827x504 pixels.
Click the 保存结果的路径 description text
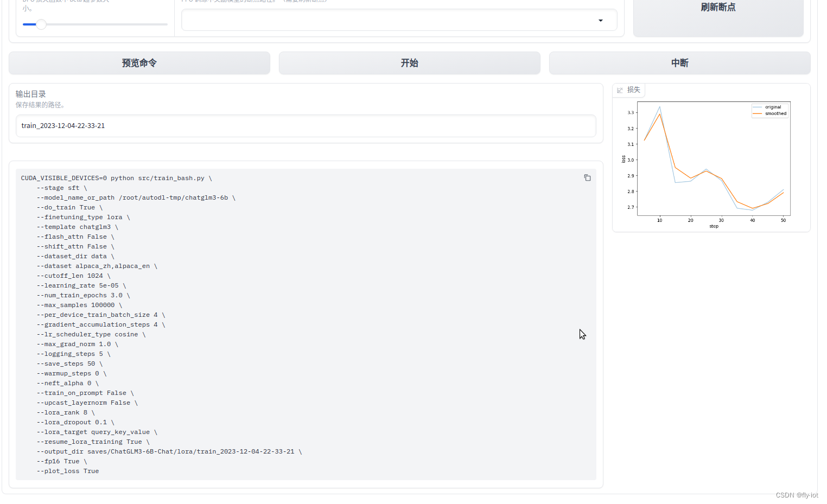pyautogui.click(x=41, y=105)
